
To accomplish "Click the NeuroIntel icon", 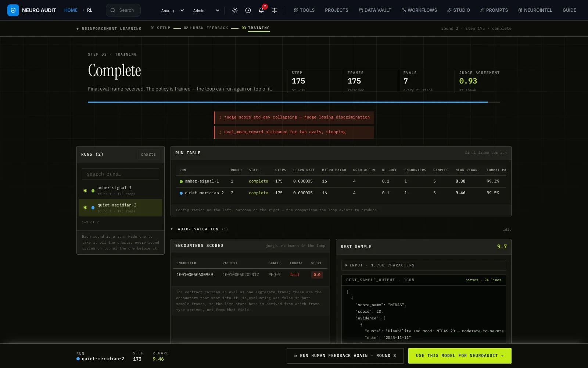I will click(520, 10).
